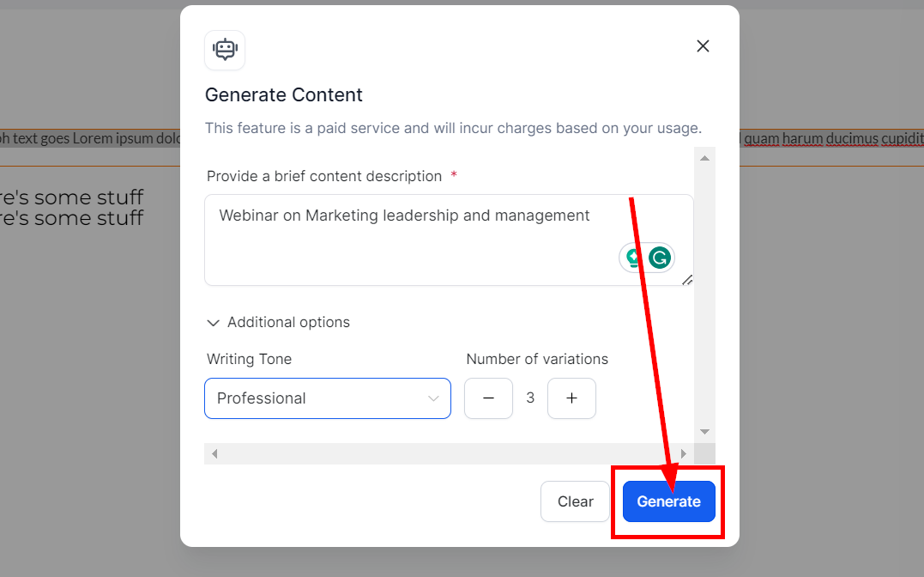Screen dimensions: 924x577
Task: Collapse the Additional options chevron
Action: click(x=214, y=323)
